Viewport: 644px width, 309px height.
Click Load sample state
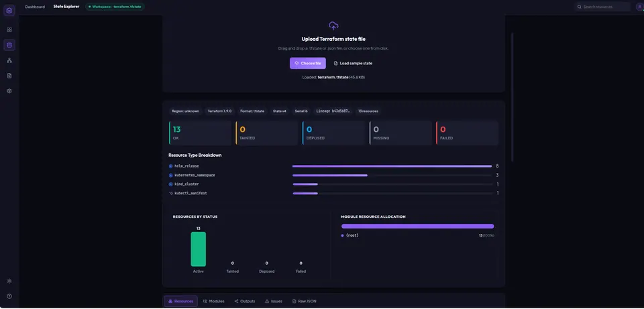354,63
